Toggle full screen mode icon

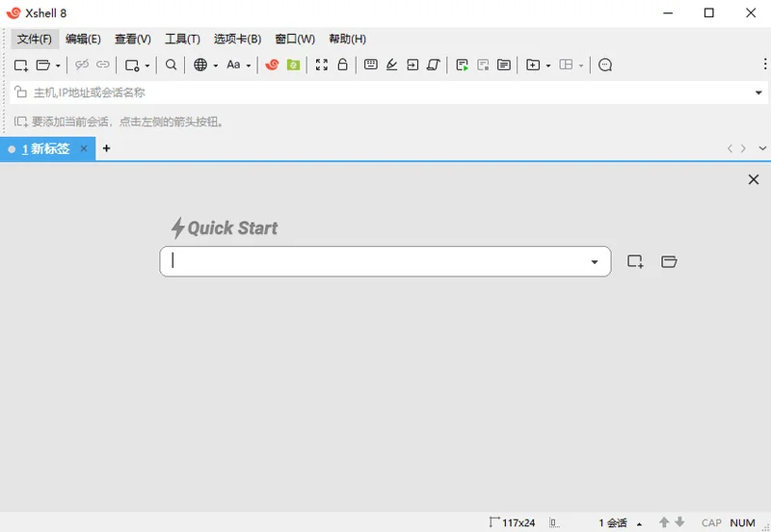322,65
